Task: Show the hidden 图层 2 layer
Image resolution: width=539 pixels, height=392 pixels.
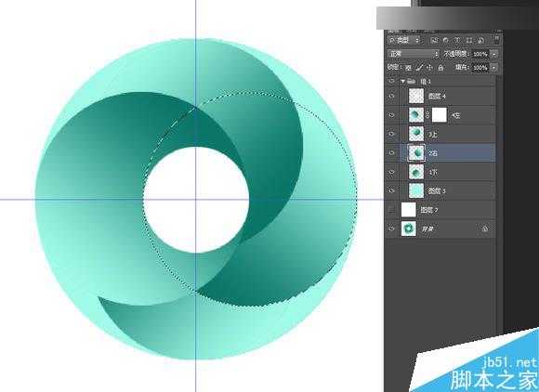Action: (x=391, y=209)
